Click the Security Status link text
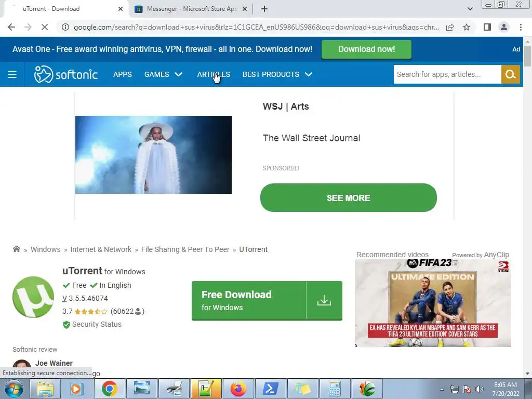This screenshot has height=399, width=532. coord(97,324)
